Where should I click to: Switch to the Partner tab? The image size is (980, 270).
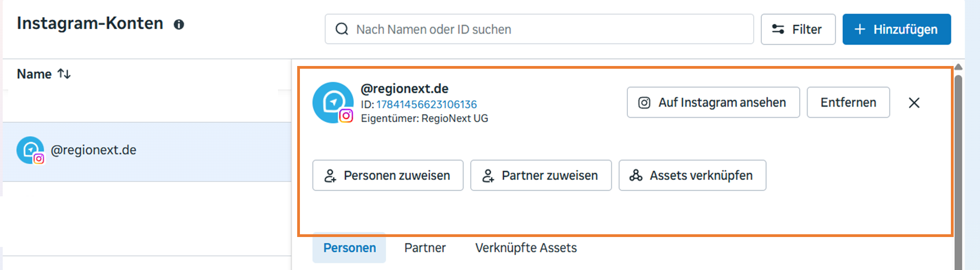pyautogui.click(x=425, y=248)
